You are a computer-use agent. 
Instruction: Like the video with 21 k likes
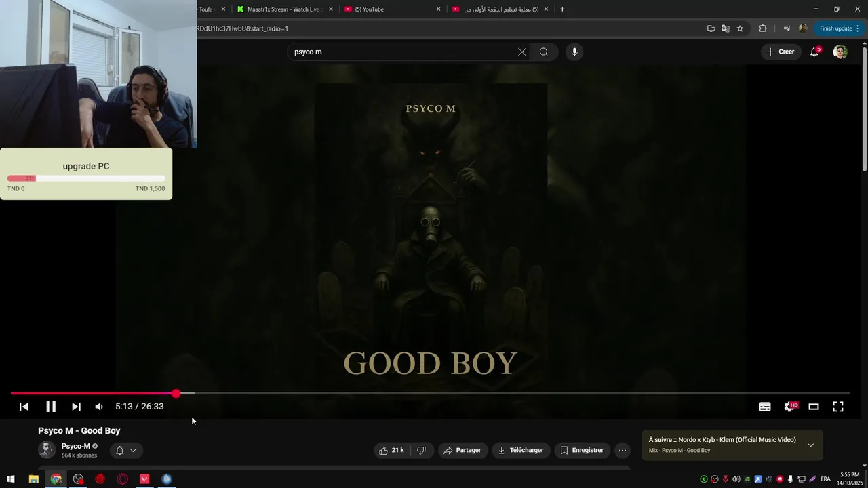(392, 450)
